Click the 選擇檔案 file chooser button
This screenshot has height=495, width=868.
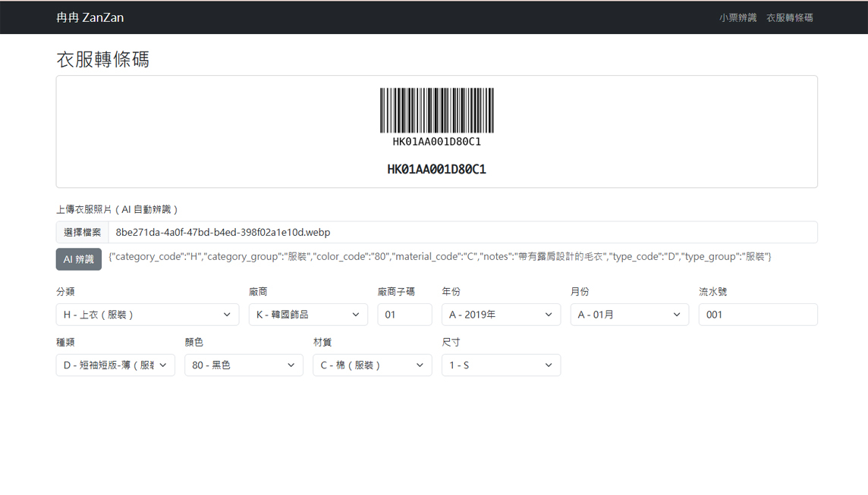click(82, 232)
